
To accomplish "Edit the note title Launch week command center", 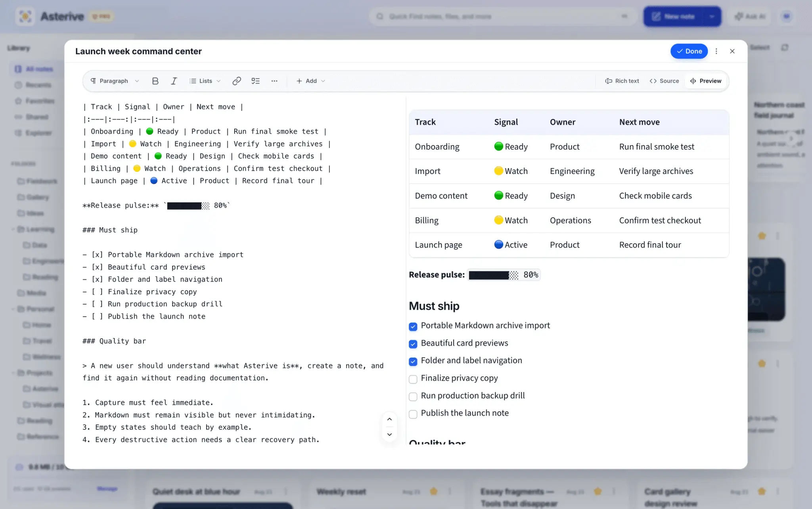I will click(x=138, y=51).
